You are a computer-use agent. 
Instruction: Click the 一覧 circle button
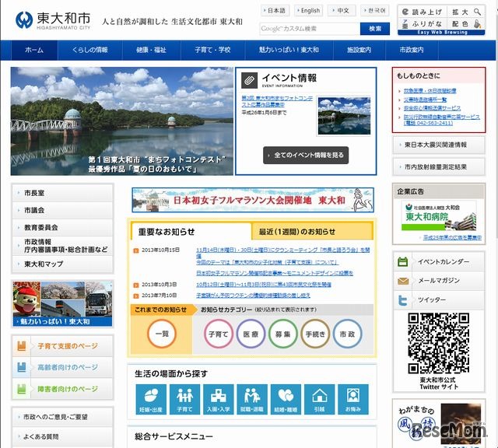(162, 334)
